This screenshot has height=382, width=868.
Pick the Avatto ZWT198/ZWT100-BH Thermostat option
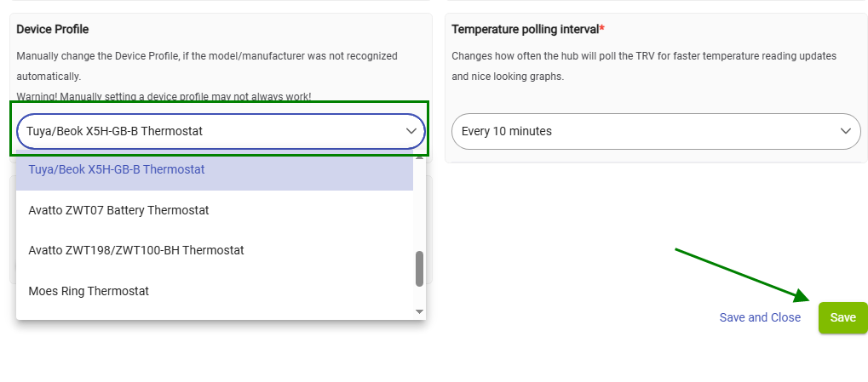pyautogui.click(x=136, y=250)
